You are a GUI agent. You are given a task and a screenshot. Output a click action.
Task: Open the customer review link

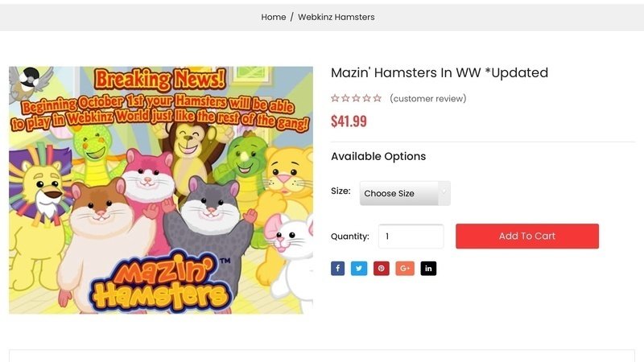coord(427,99)
